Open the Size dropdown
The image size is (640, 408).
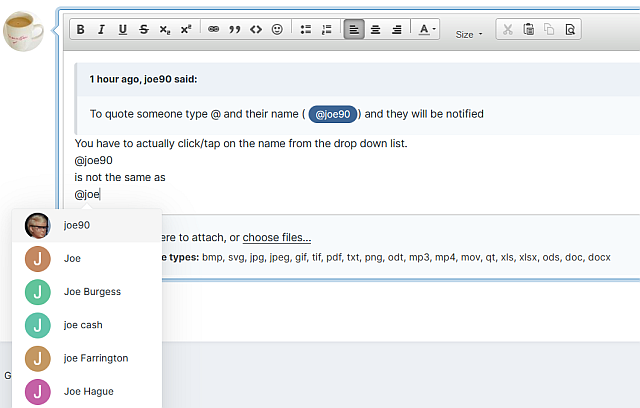click(469, 35)
